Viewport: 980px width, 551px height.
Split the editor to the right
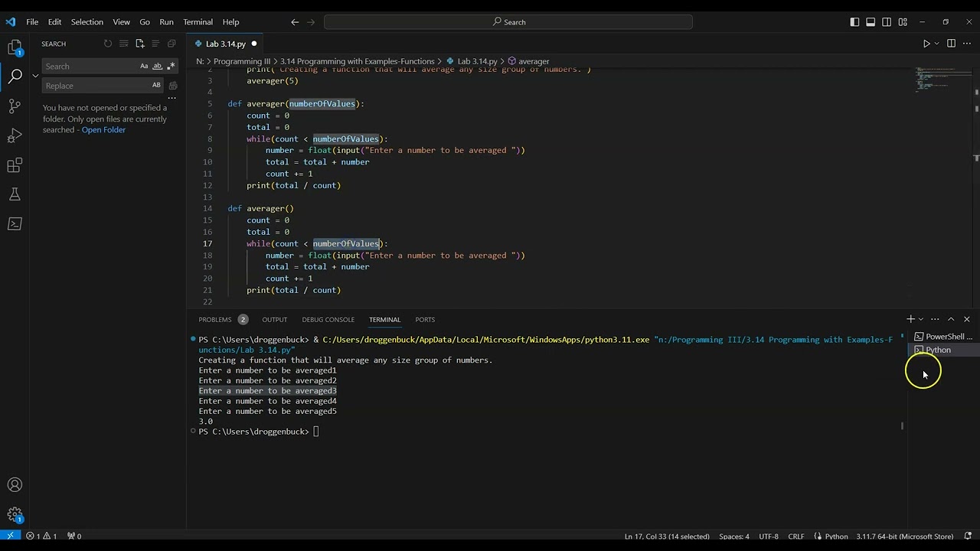pos(951,44)
